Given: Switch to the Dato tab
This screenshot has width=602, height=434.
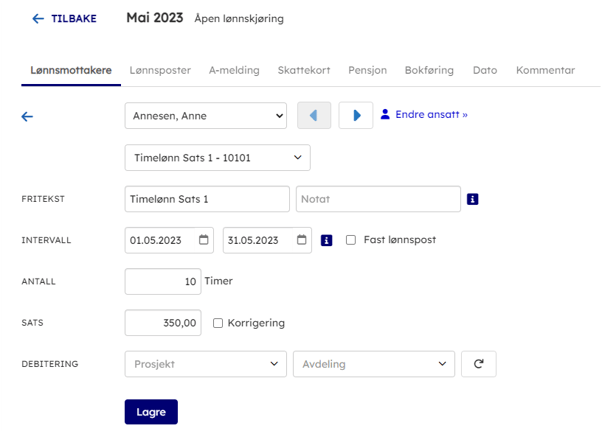Looking at the screenshot, I should pyautogui.click(x=485, y=70).
